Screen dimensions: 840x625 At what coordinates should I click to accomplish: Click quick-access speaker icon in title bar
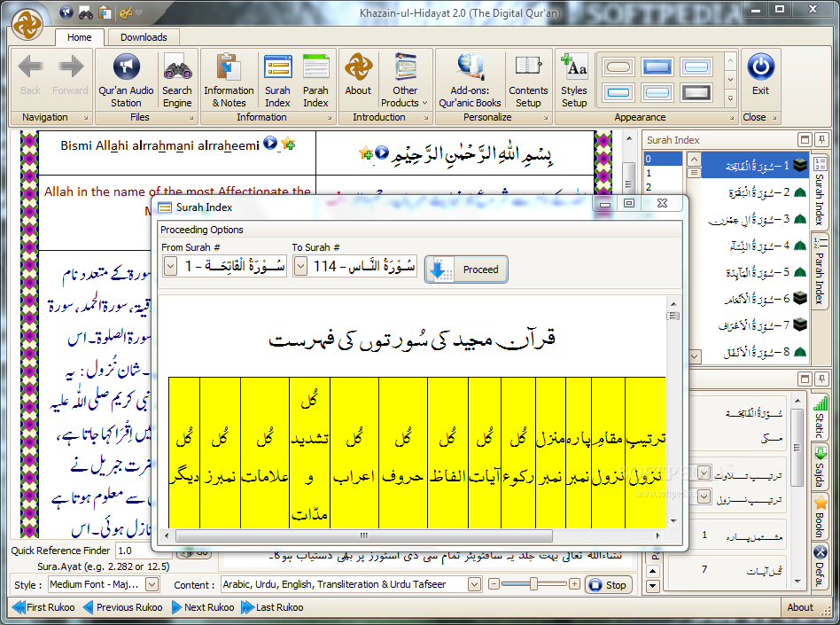click(x=66, y=12)
